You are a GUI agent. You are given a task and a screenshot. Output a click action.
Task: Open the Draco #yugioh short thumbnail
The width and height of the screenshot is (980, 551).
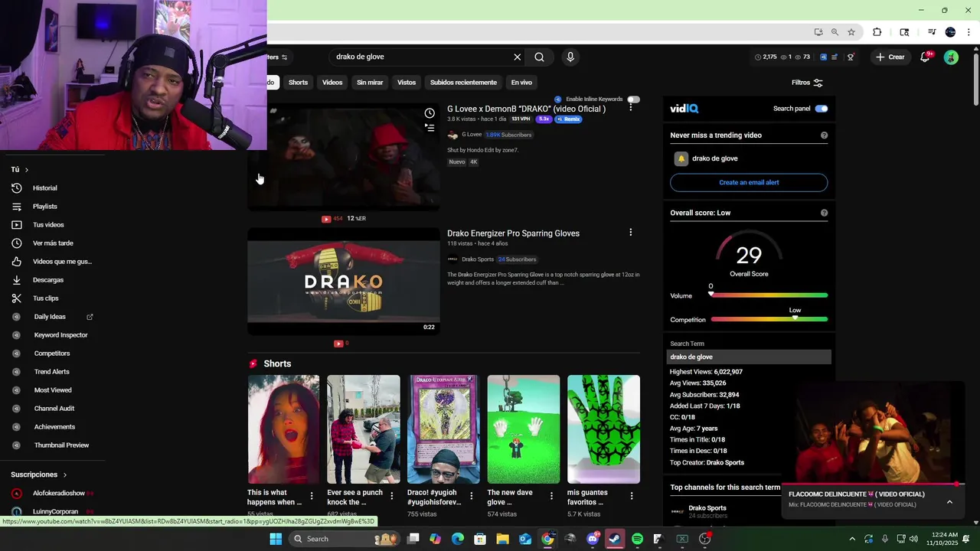pyautogui.click(x=443, y=429)
